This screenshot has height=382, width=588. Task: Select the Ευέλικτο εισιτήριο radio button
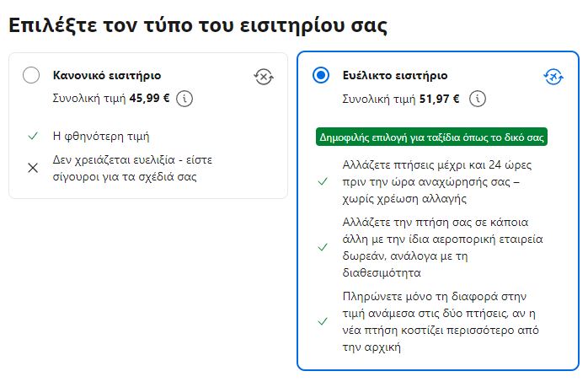pyautogui.click(x=321, y=75)
